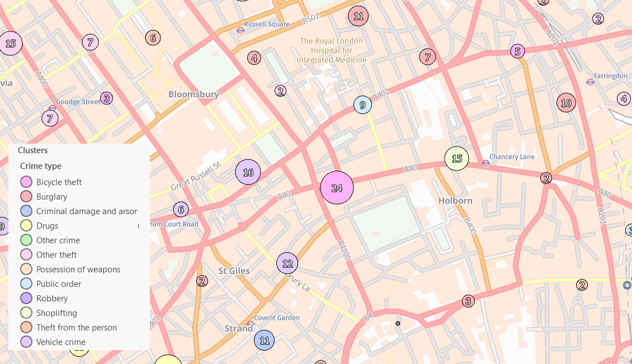Click the red cluster labeled 11 near B502
The image size is (632, 364).
coord(359,16)
